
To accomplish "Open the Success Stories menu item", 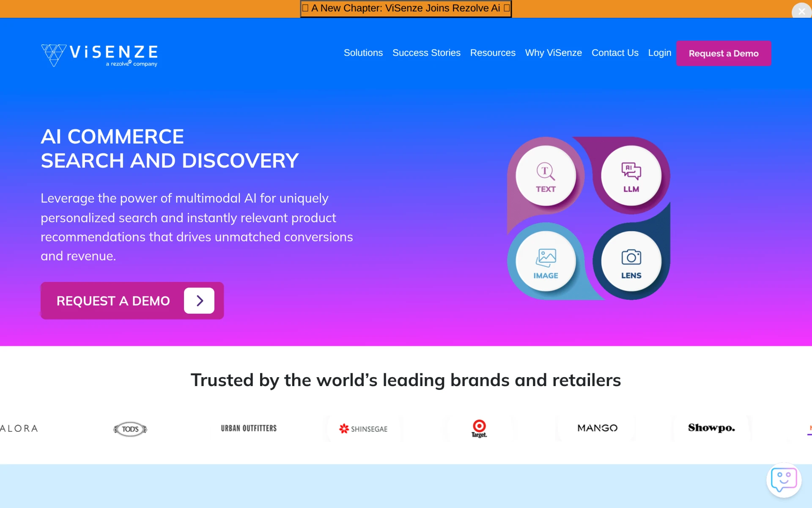I will pos(426,53).
